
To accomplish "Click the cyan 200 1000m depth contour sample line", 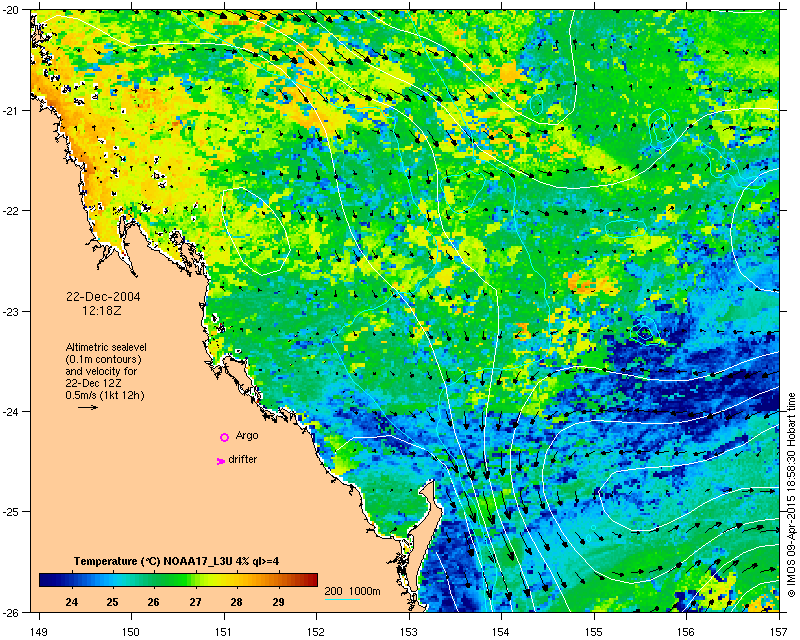I will click(x=342, y=599).
